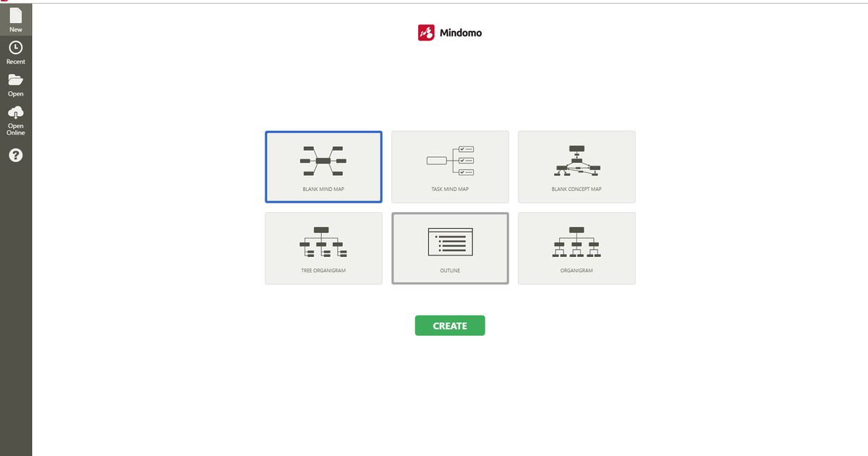The width and height of the screenshot is (868, 456).
Task: Click the New label in the sidebar
Action: [x=15, y=30]
